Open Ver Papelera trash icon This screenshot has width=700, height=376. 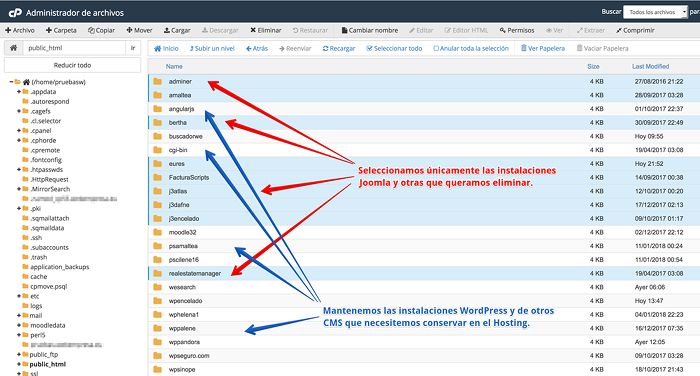coord(524,48)
